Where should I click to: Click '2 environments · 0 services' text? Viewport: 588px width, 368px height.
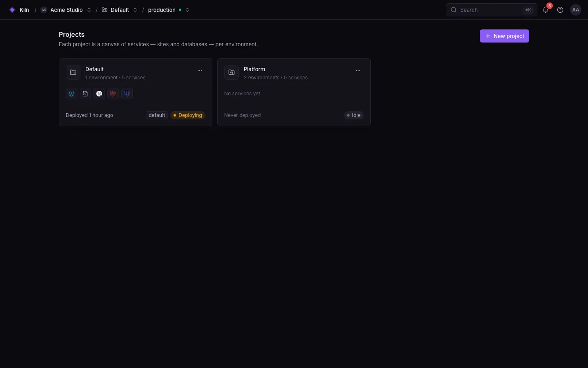(276, 78)
